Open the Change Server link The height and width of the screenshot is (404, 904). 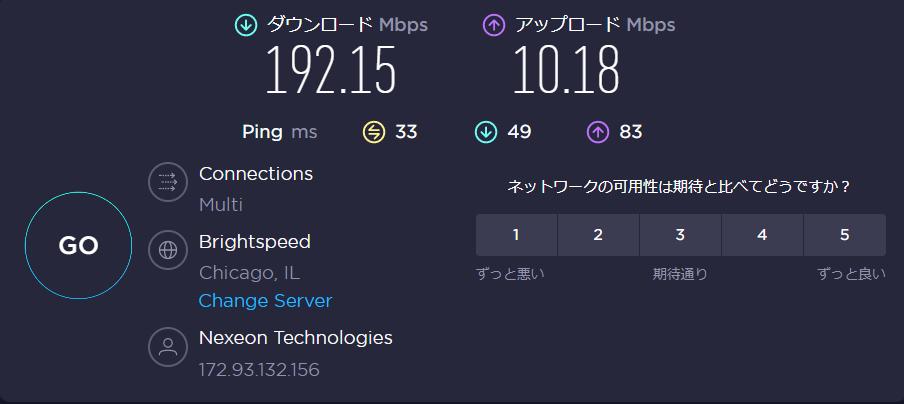point(265,301)
